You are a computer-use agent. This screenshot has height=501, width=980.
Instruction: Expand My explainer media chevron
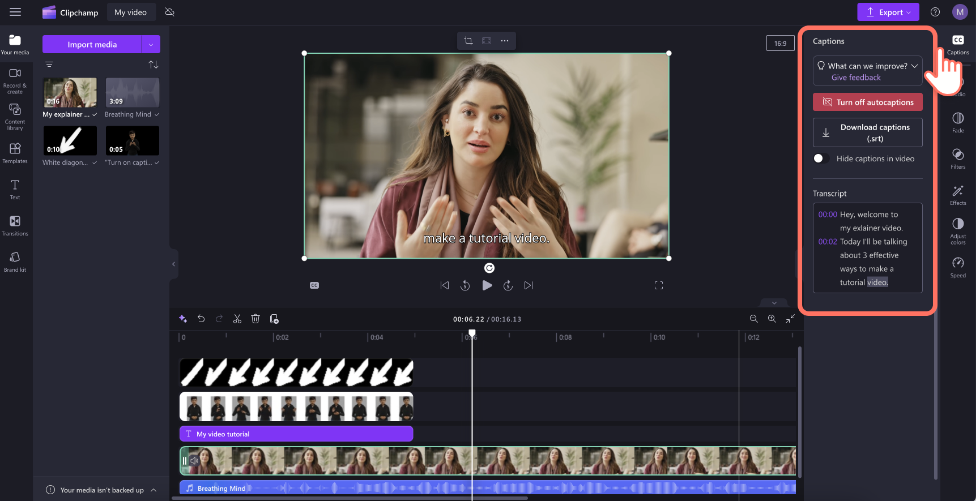point(95,114)
